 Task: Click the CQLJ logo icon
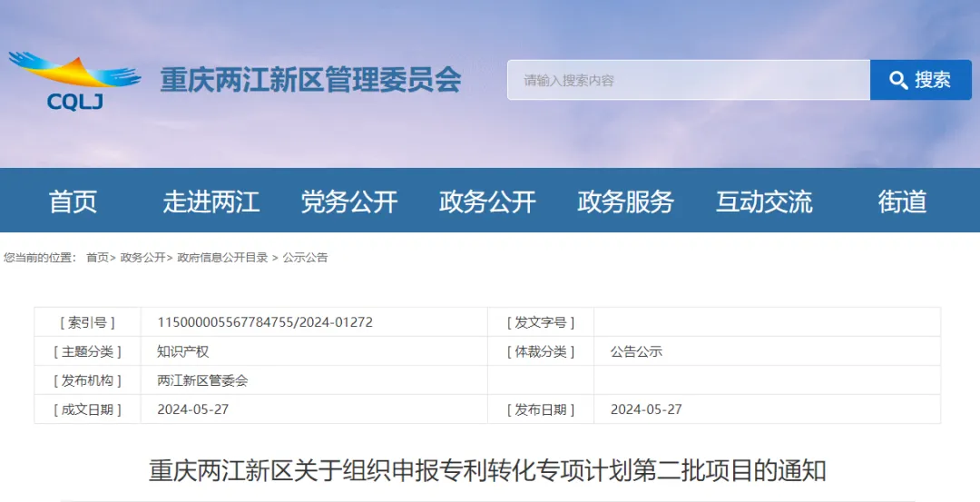[x=74, y=82]
